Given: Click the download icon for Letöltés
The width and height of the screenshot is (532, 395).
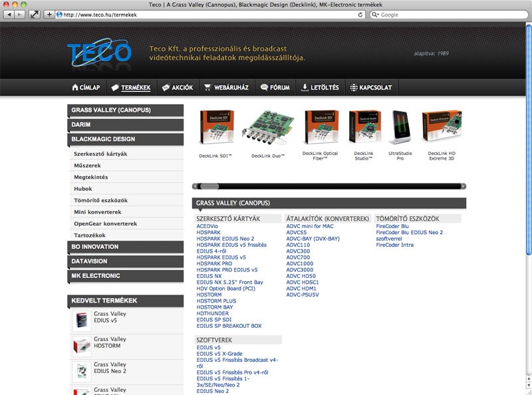Looking at the screenshot, I should 305,88.
